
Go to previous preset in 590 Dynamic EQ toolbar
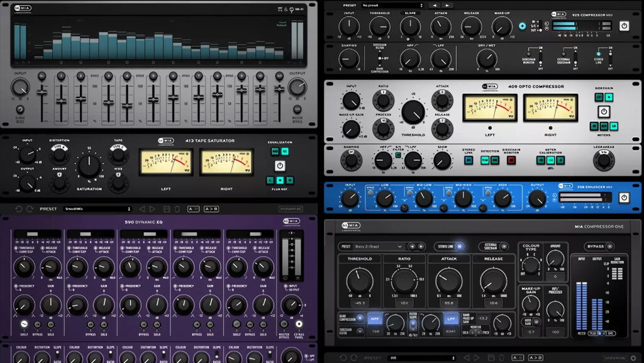pos(142,209)
